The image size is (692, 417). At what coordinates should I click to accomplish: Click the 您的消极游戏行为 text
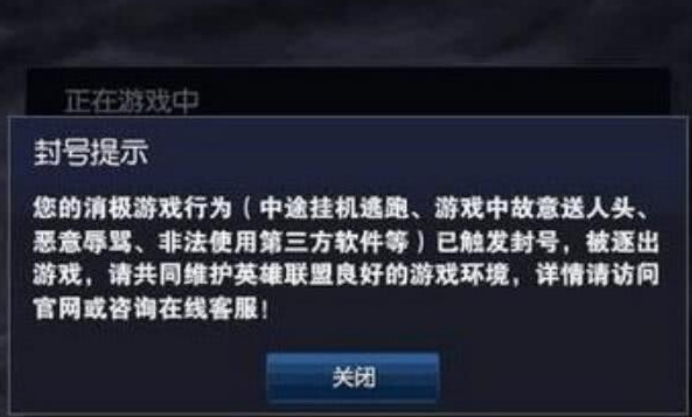(132, 208)
